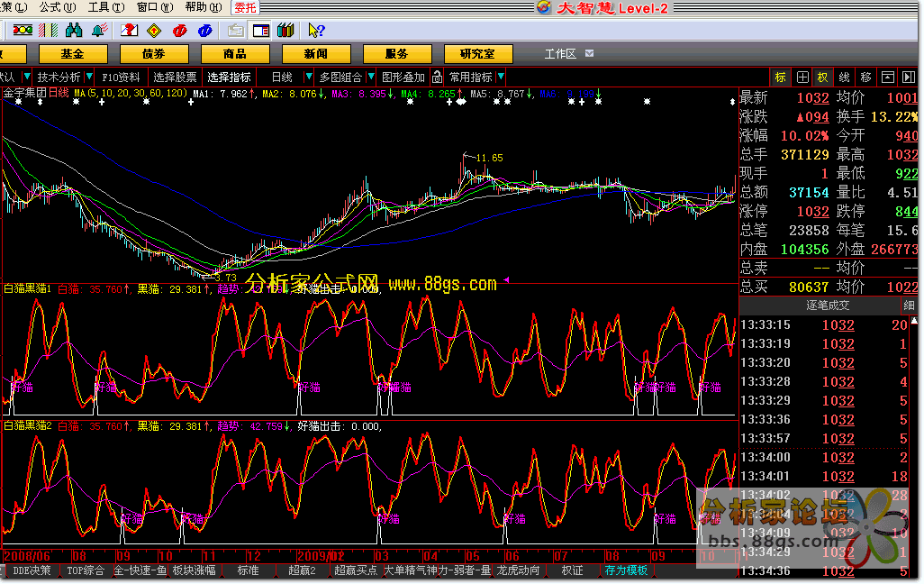Open F10资料 company info
The width and height of the screenshot is (924, 584).
pos(121,78)
